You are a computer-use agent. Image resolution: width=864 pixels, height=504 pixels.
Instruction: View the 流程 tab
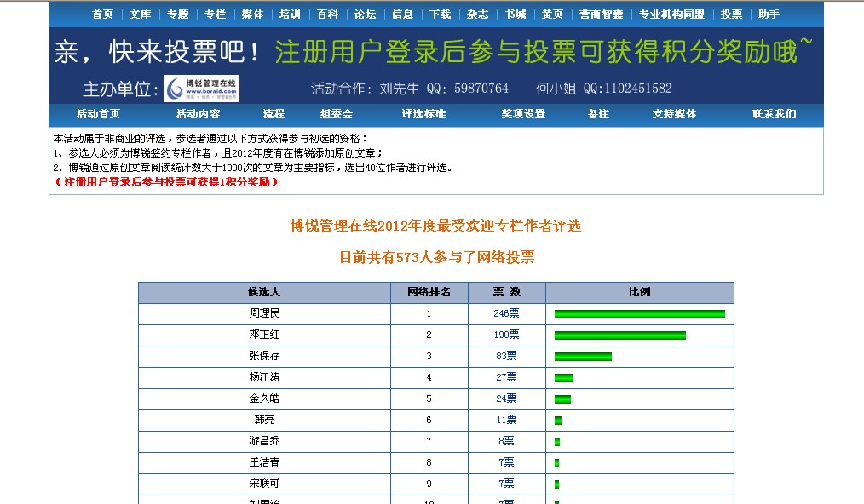pyautogui.click(x=274, y=114)
